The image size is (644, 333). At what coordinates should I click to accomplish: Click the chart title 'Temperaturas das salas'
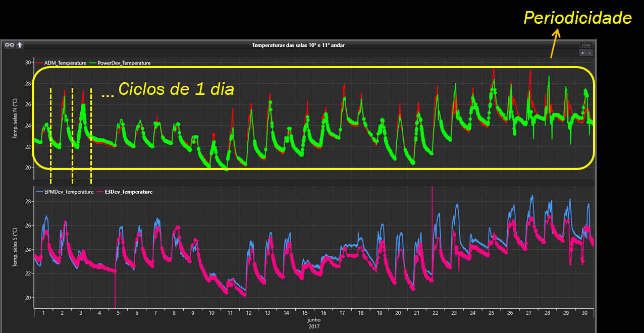(x=298, y=45)
